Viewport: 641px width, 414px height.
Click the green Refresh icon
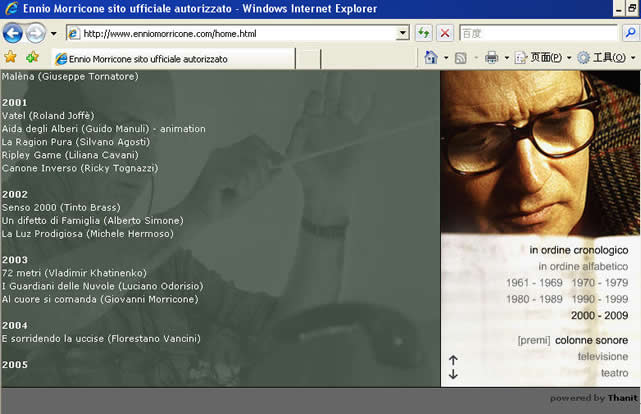coord(424,33)
